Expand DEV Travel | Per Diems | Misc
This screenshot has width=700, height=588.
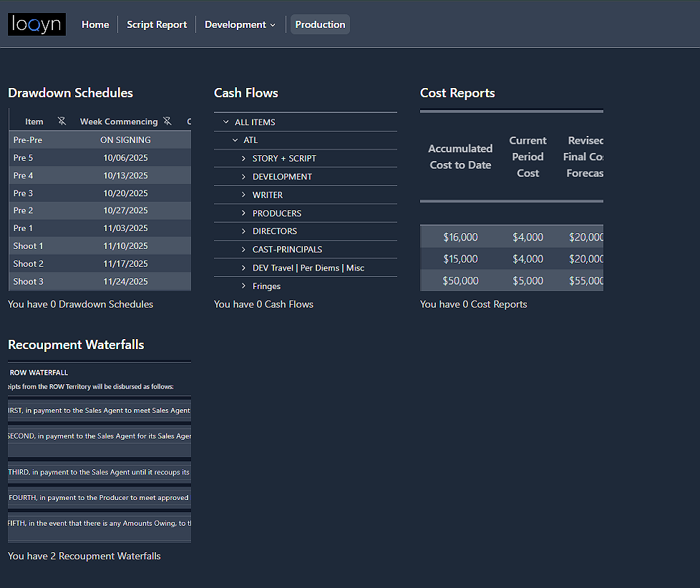(x=243, y=268)
